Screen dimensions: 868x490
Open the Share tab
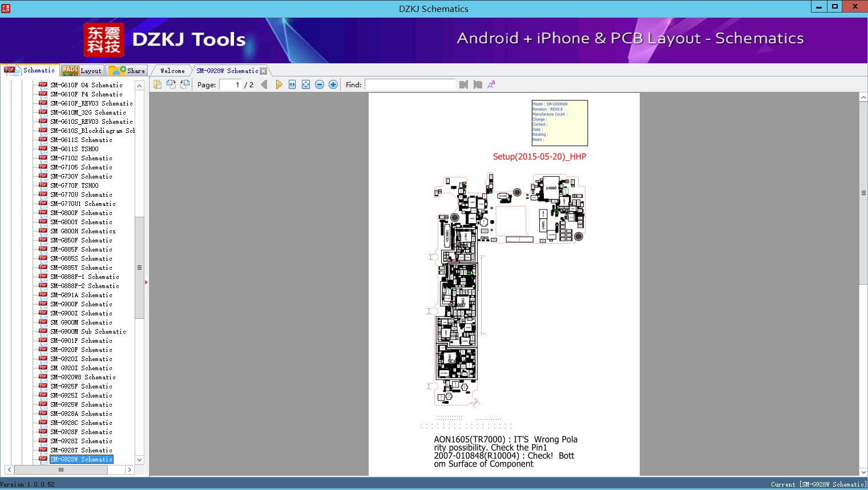[x=127, y=71]
